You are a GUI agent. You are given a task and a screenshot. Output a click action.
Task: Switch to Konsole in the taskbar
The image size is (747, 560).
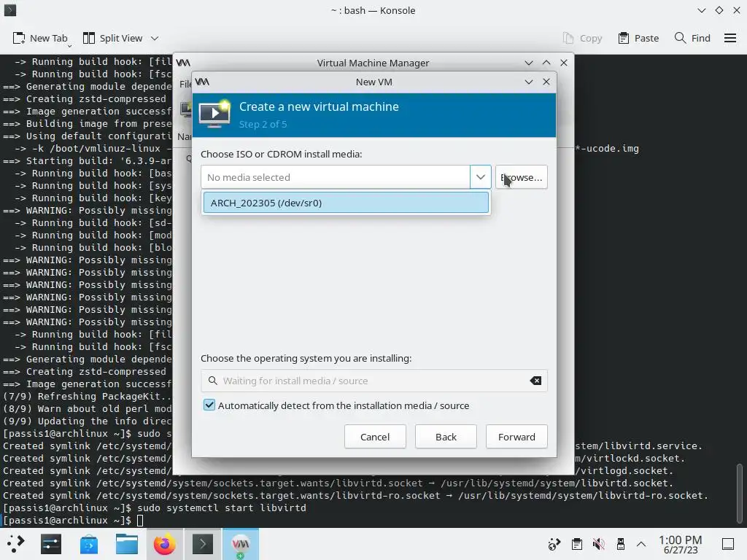pos(203,544)
